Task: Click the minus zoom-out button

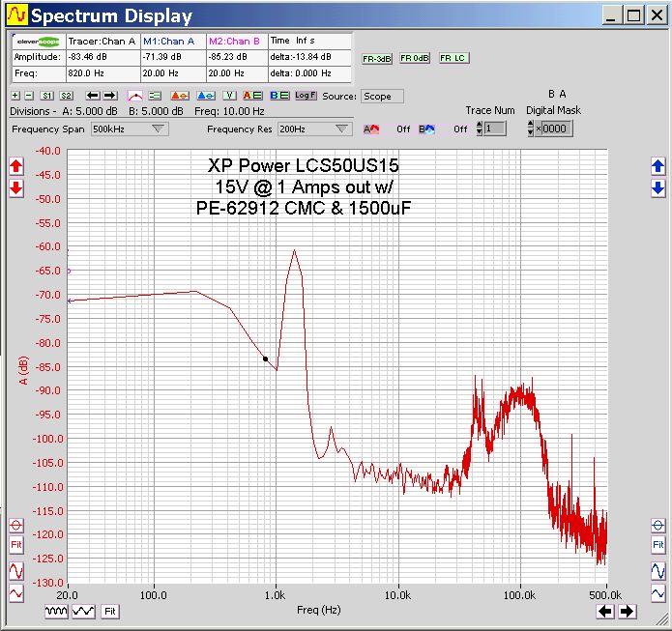Action: pyautogui.click(x=29, y=96)
